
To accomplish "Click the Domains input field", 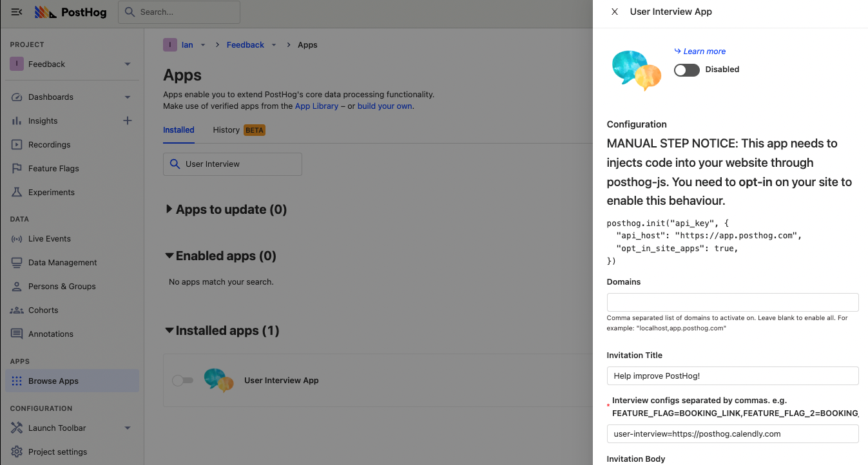I will [732, 303].
